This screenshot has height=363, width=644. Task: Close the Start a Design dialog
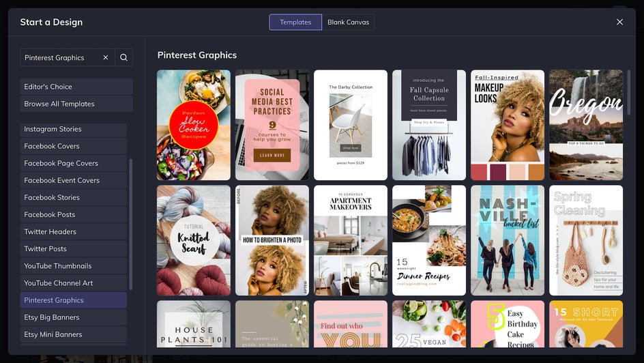click(x=619, y=22)
